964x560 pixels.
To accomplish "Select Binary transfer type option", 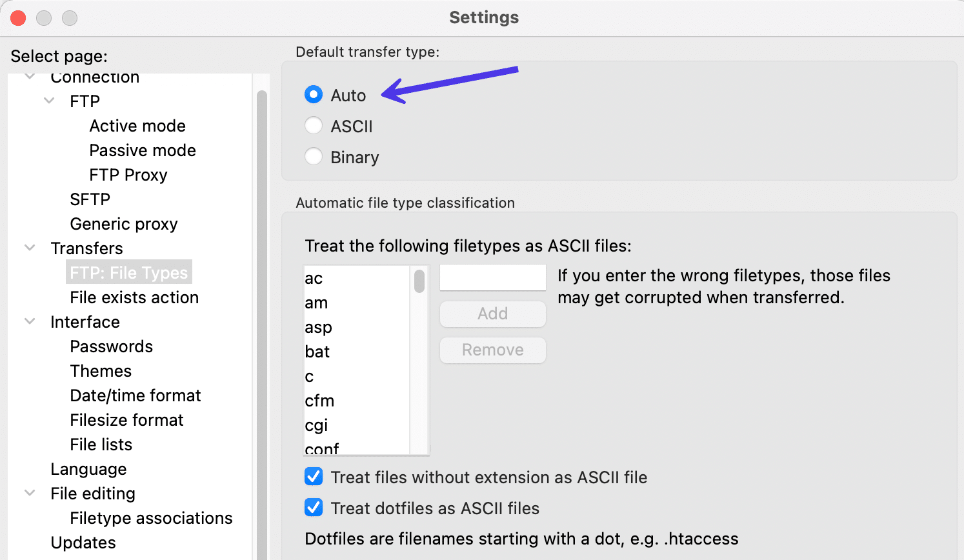I will [x=314, y=156].
